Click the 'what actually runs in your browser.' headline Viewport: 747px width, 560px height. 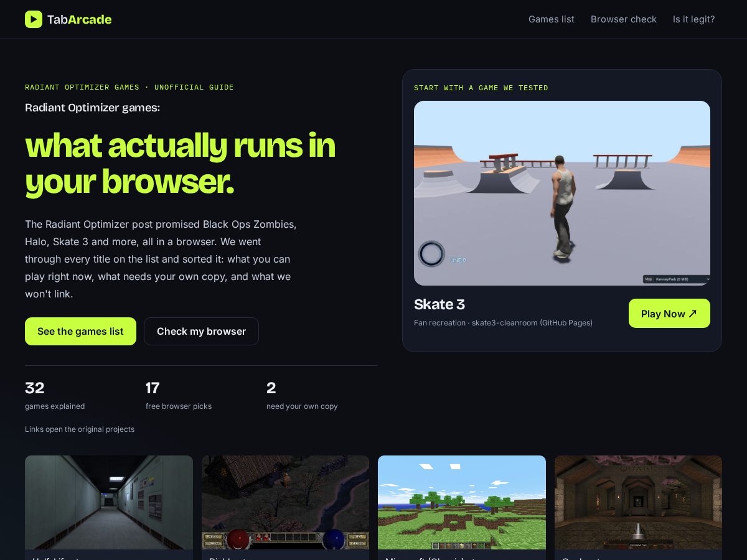[x=181, y=163]
